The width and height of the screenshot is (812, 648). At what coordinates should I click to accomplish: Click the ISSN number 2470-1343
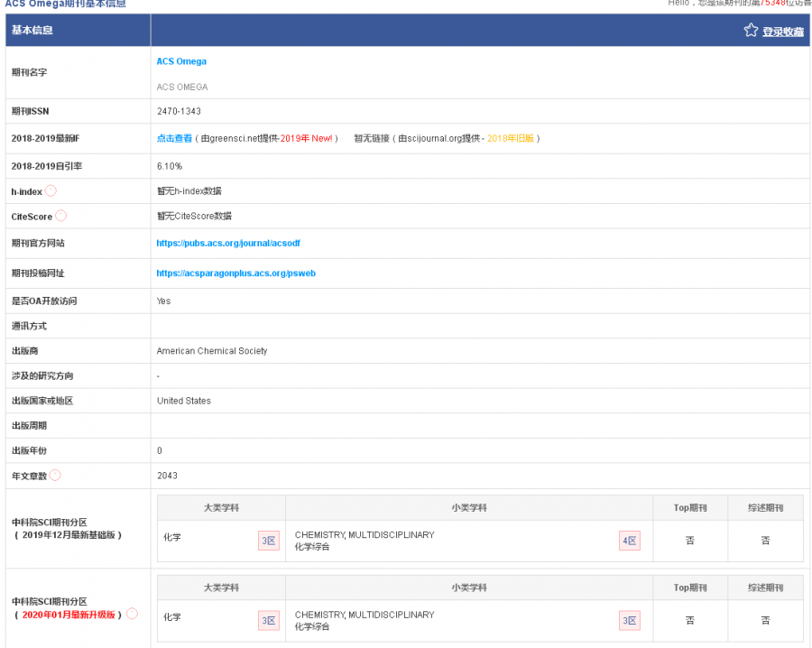179,111
